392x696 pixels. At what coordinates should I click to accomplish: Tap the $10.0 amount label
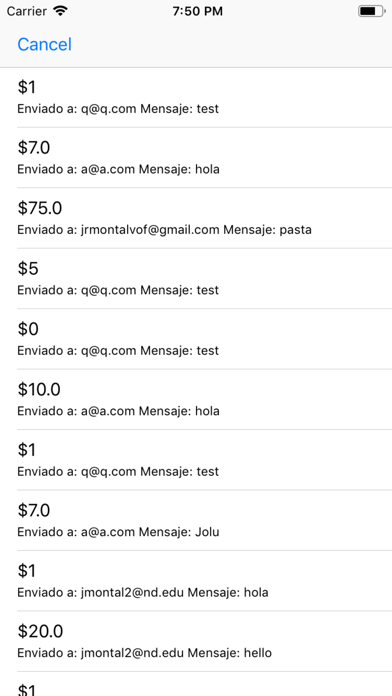point(39,389)
